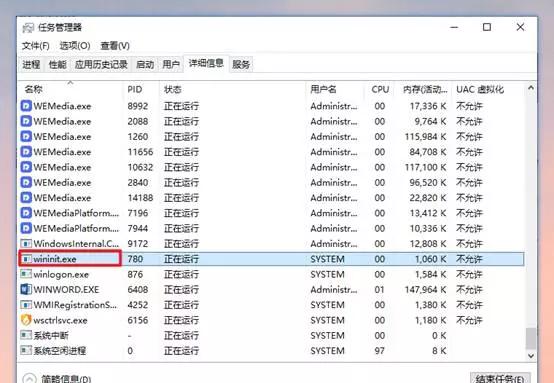The image size is (554, 383).
Task: Sort by the 用户名 column header
Action: pyautogui.click(x=335, y=89)
